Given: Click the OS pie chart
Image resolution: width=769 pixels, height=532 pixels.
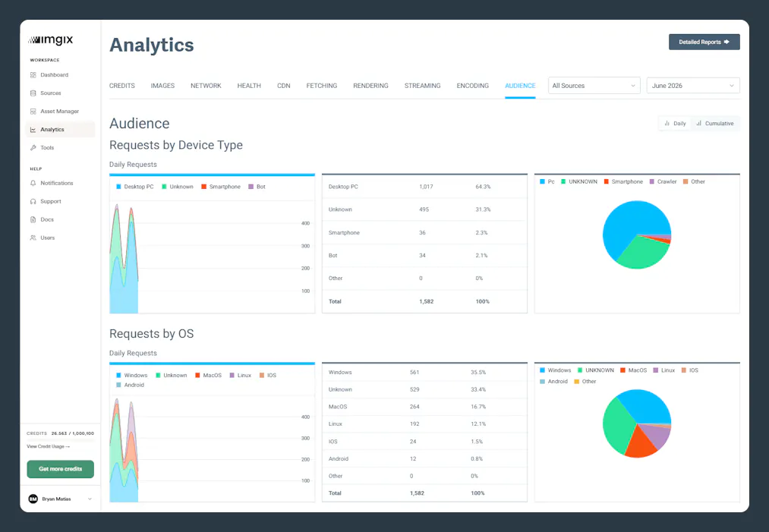Looking at the screenshot, I should pos(637,423).
